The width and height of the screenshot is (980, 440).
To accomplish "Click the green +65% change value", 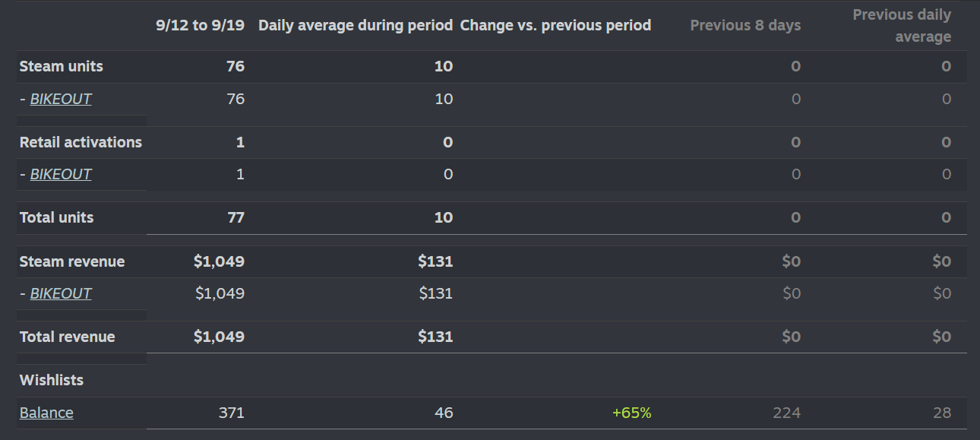I will pyautogui.click(x=631, y=413).
